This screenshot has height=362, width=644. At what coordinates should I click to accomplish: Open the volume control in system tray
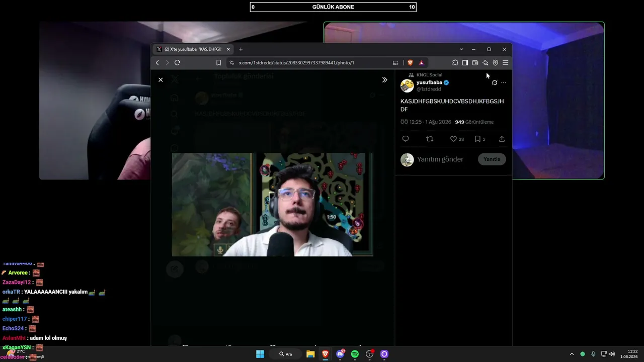[612, 354]
